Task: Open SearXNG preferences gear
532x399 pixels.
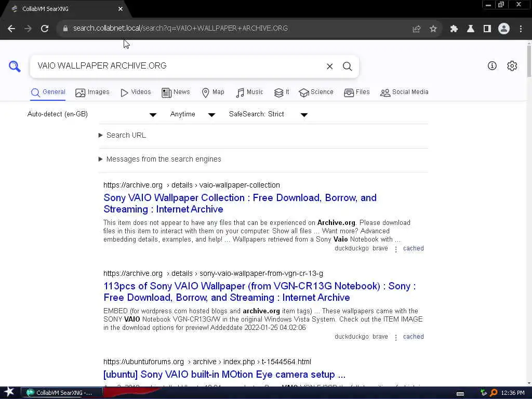Action: pos(512,66)
